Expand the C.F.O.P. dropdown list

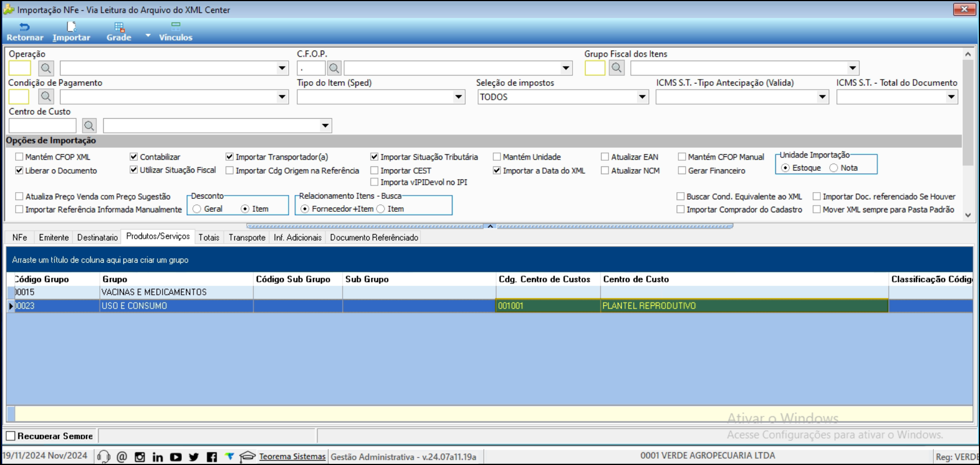tap(566, 68)
